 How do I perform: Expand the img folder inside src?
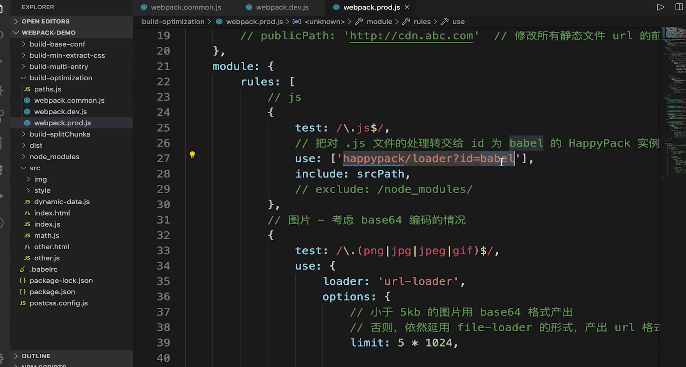[41, 179]
